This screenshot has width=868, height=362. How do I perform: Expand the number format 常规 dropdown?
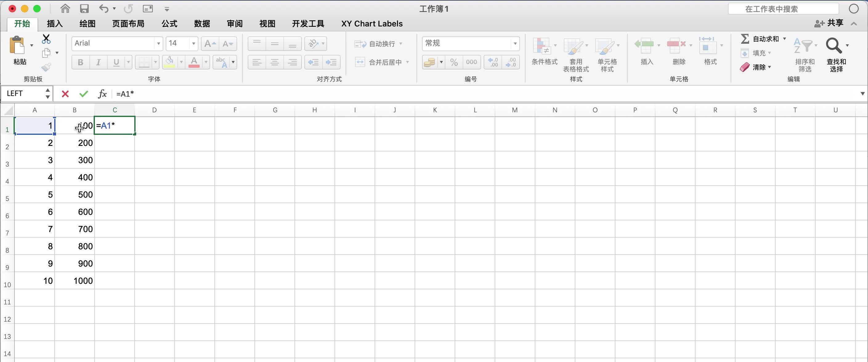[515, 43]
